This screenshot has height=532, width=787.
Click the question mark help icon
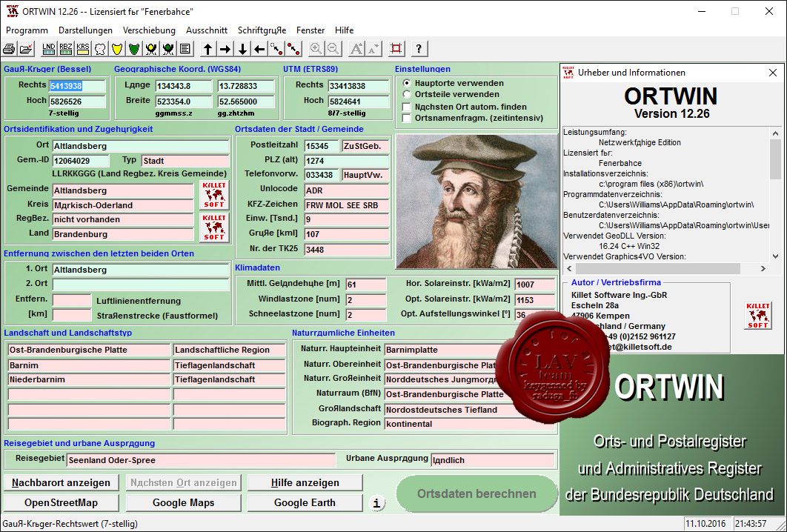coord(419,49)
